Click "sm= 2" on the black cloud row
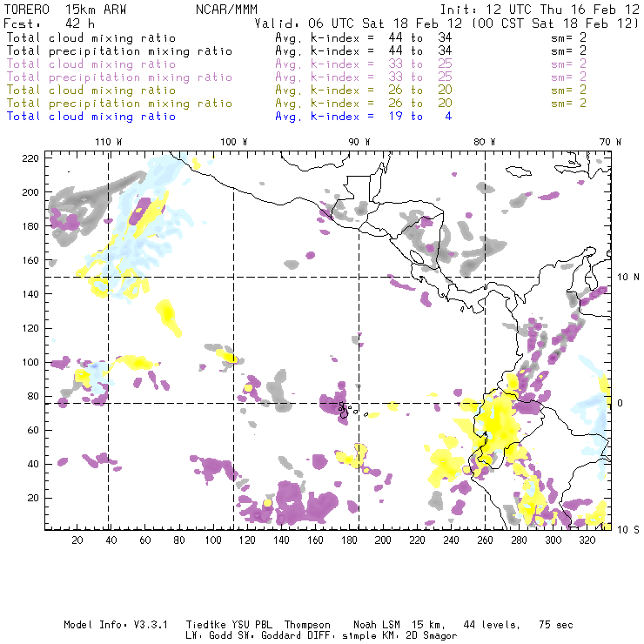This screenshot has height=644, width=644. tap(569, 37)
